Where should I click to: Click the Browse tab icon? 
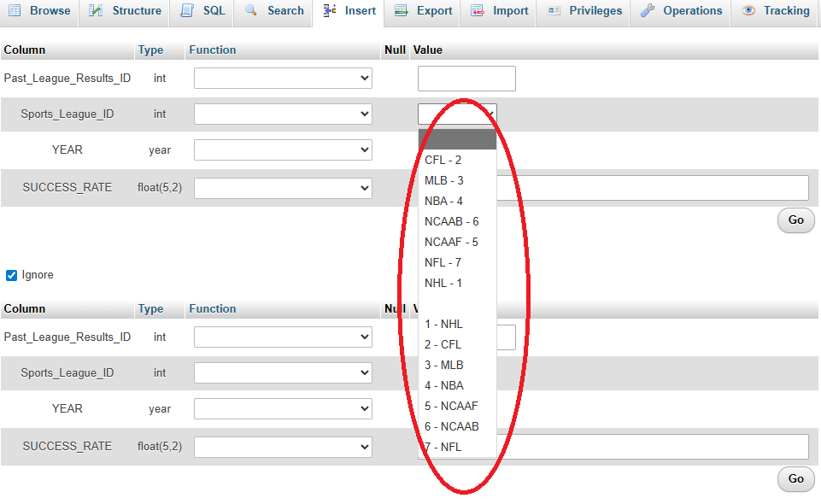click(x=15, y=11)
